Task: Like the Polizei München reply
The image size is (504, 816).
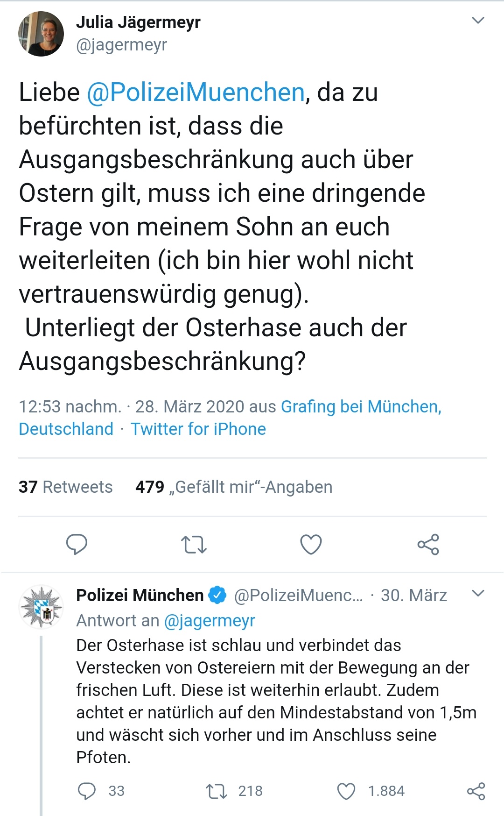Action: tap(346, 791)
